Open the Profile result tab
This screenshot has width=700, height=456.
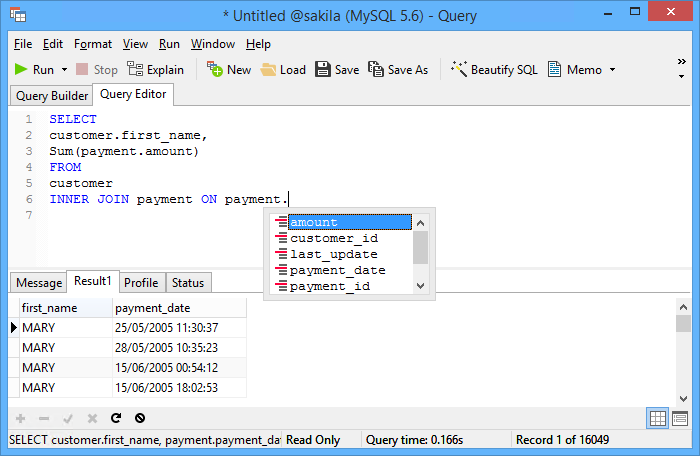141,283
